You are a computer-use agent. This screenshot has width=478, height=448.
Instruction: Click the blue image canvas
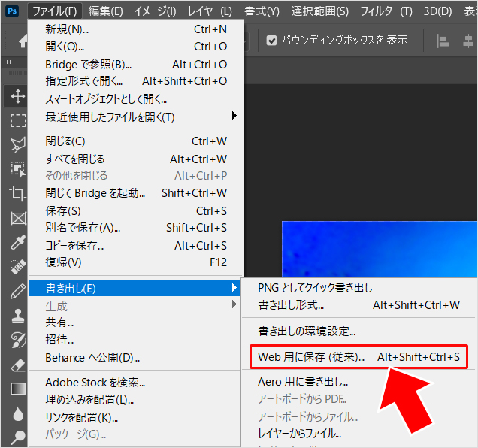pos(380,249)
